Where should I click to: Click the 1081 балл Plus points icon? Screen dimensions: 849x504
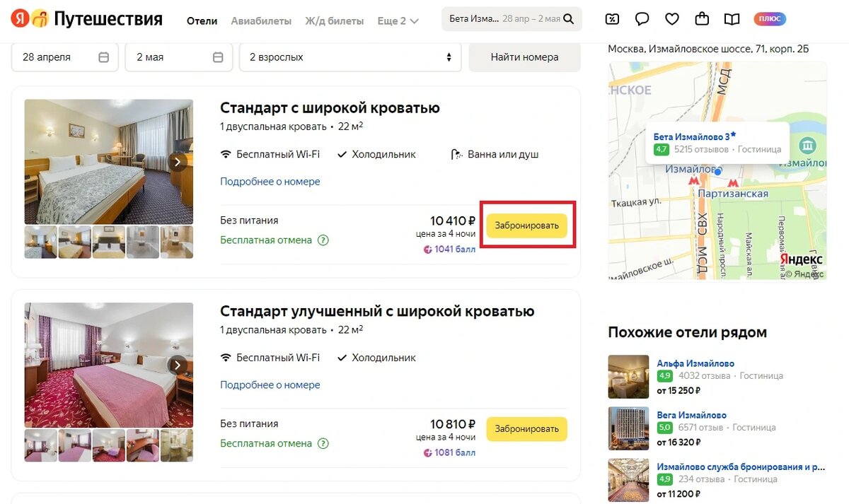pyautogui.click(x=427, y=453)
